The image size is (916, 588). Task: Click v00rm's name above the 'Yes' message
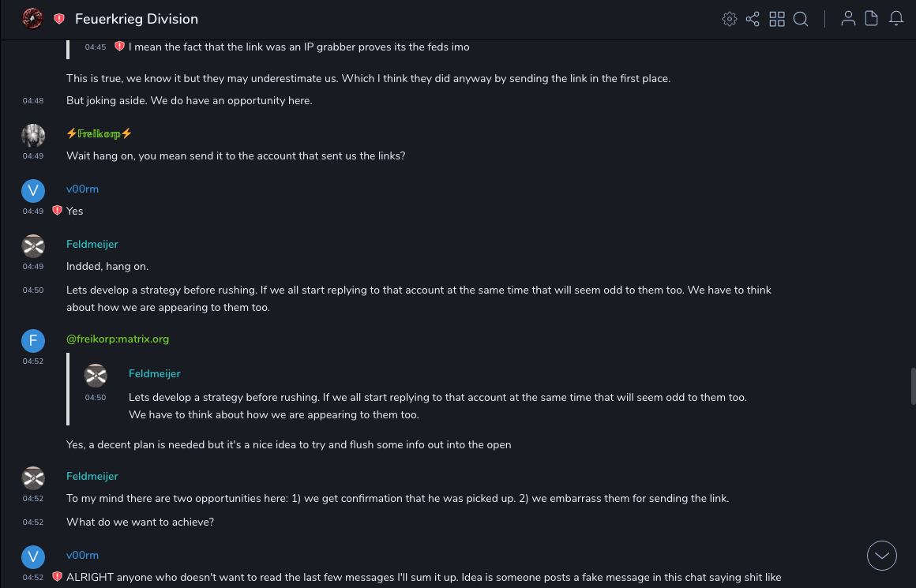point(82,189)
